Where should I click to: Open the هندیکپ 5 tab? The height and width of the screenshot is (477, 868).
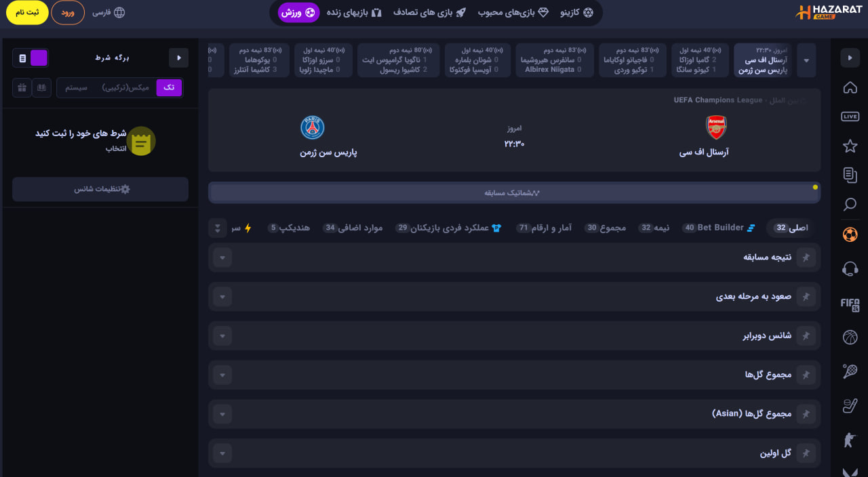(289, 228)
